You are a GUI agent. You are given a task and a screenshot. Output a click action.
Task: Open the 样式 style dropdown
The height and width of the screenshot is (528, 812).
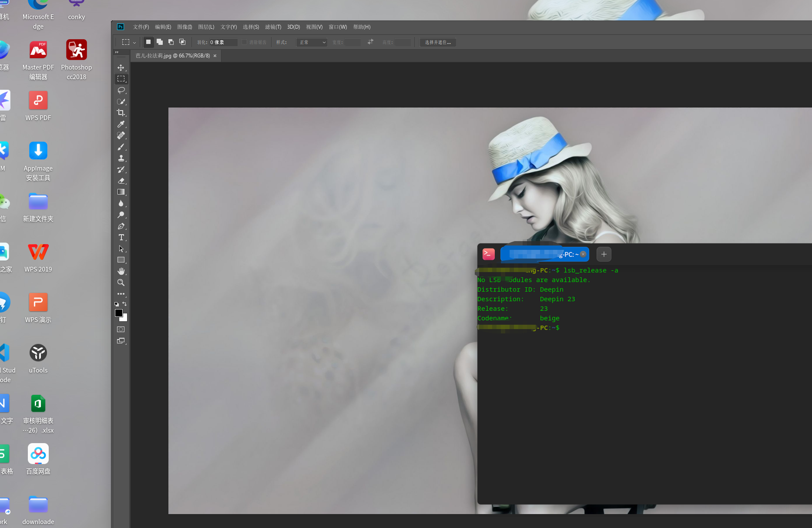(x=312, y=42)
